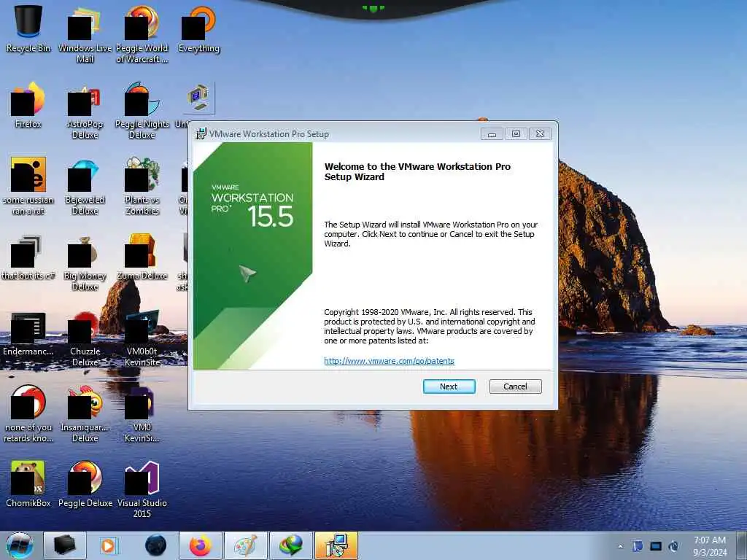Open the Windows Start menu orb
The width and height of the screenshot is (747, 560).
[x=20, y=545]
